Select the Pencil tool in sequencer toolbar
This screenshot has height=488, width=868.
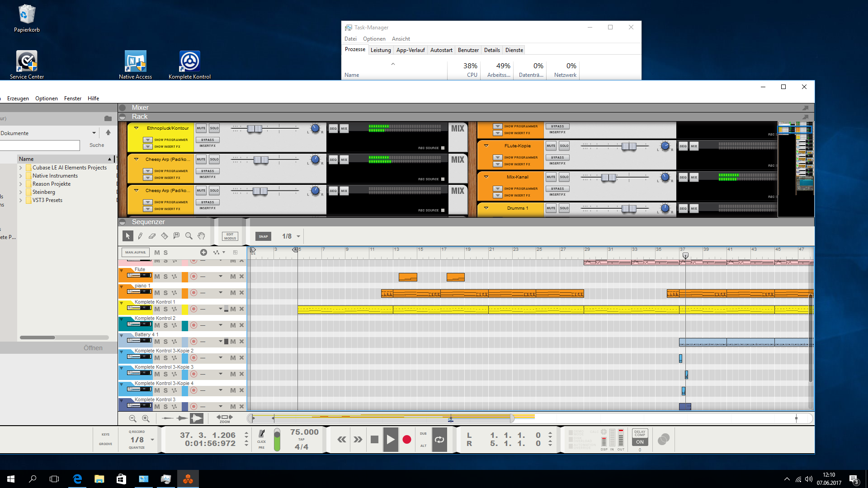pos(140,236)
